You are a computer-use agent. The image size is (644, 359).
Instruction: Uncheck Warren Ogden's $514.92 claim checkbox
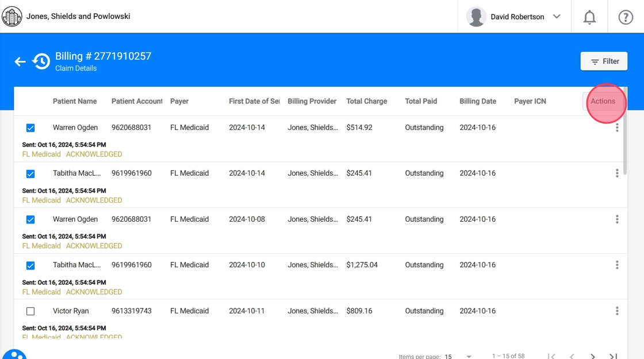30,128
